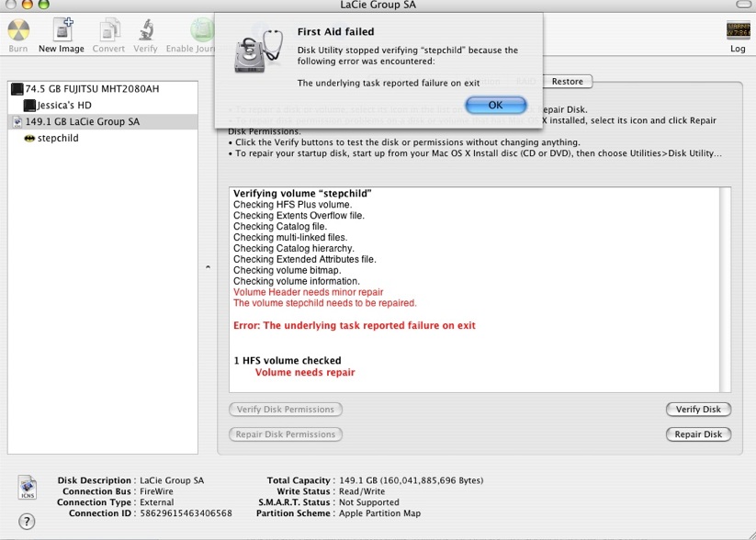Screen dimensions: 756x540
Task: Click '1 HFS volume checked' log line
Action: click(x=288, y=361)
